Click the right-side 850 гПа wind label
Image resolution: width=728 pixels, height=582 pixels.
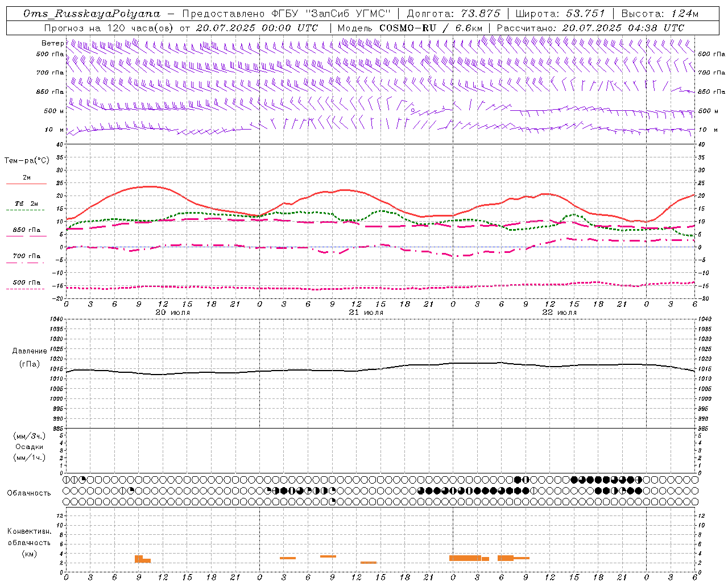[x=712, y=92]
